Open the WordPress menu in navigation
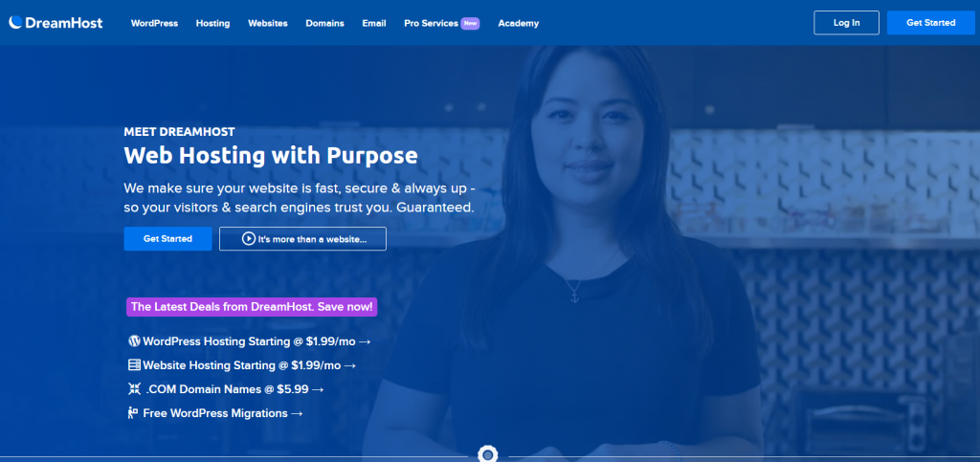Screen dimensions: 980x462 coord(154,23)
